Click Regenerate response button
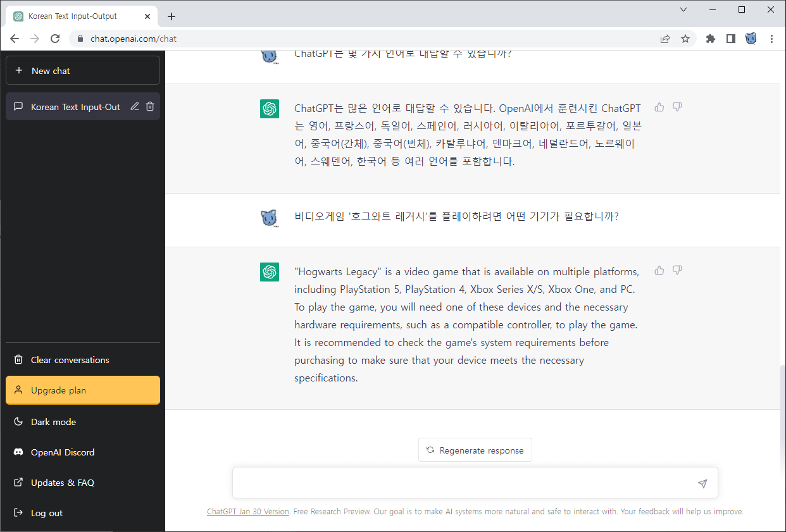The width and height of the screenshot is (786, 532). pos(475,450)
